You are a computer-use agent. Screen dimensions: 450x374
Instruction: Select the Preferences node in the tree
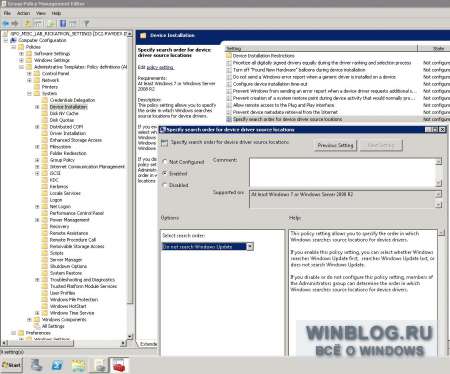point(38,333)
